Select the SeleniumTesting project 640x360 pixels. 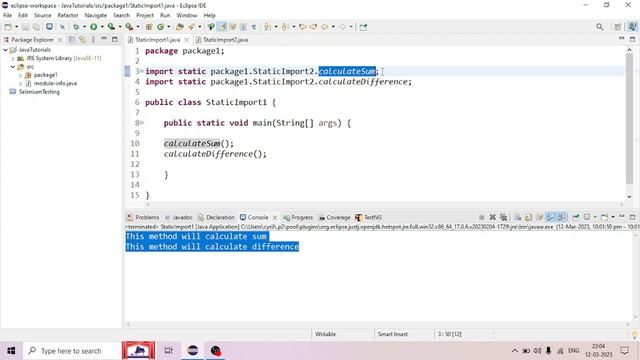[x=39, y=92]
